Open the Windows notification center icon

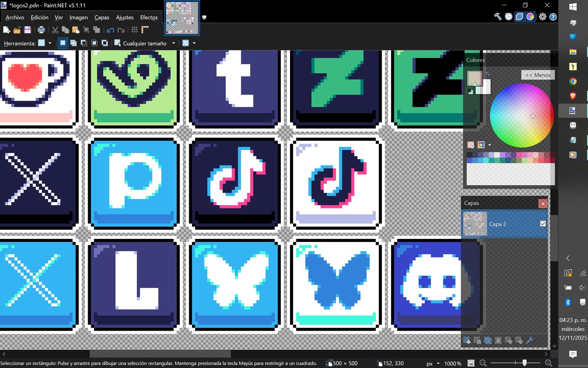[573, 354]
